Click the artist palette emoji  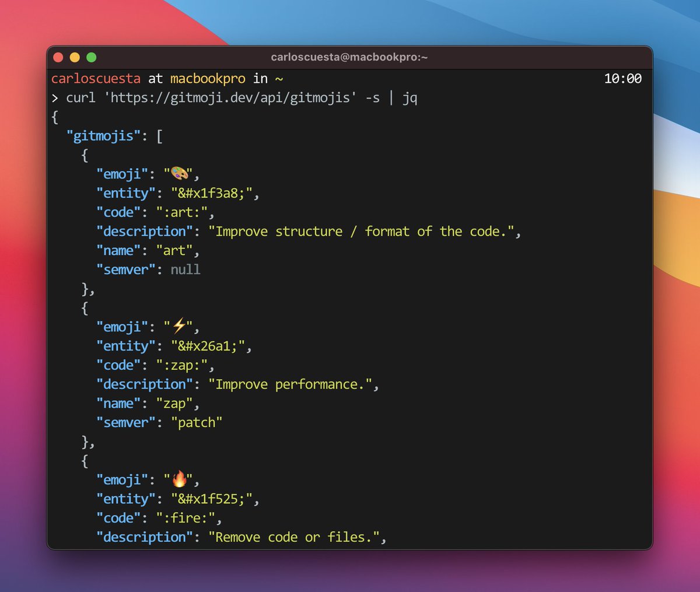pos(178,174)
